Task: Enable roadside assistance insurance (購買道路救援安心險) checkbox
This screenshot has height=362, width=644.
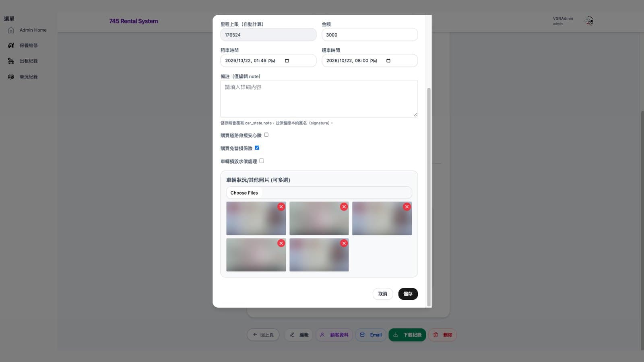Action: [x=266, y=135]
